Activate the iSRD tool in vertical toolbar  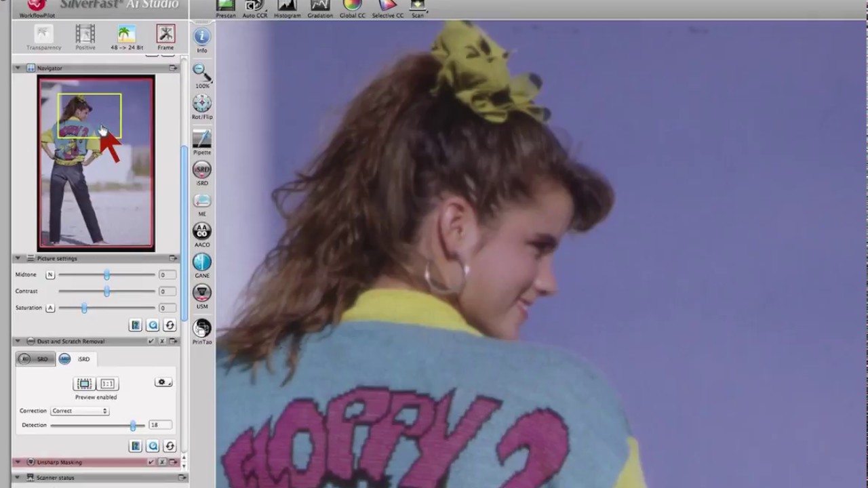coord(202,173)
